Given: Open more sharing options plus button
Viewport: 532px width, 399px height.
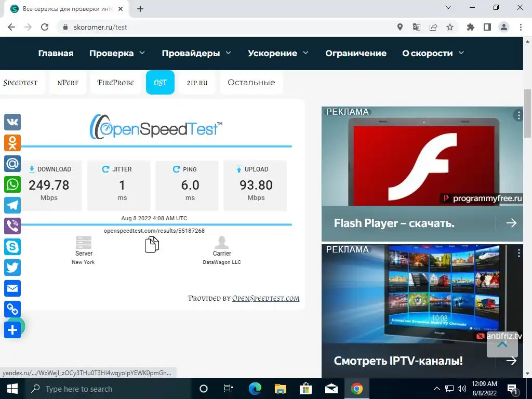Looking at the screenshot, I should 12,330.
